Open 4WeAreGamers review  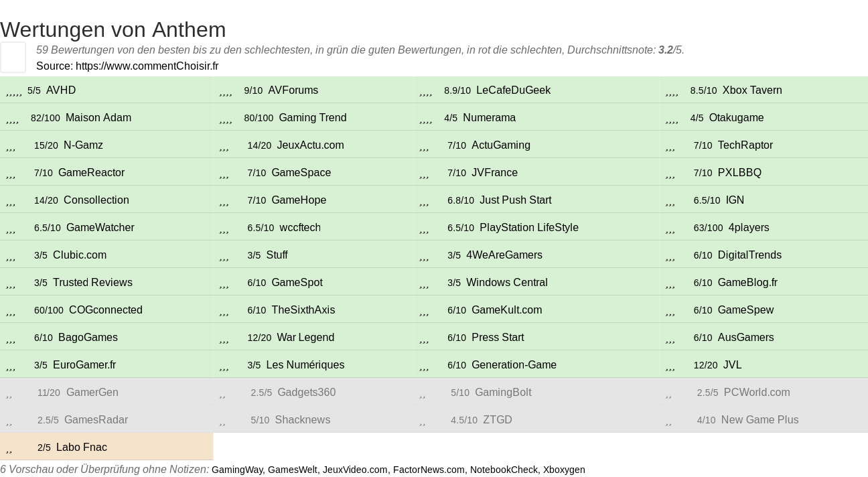coord(504,255)
